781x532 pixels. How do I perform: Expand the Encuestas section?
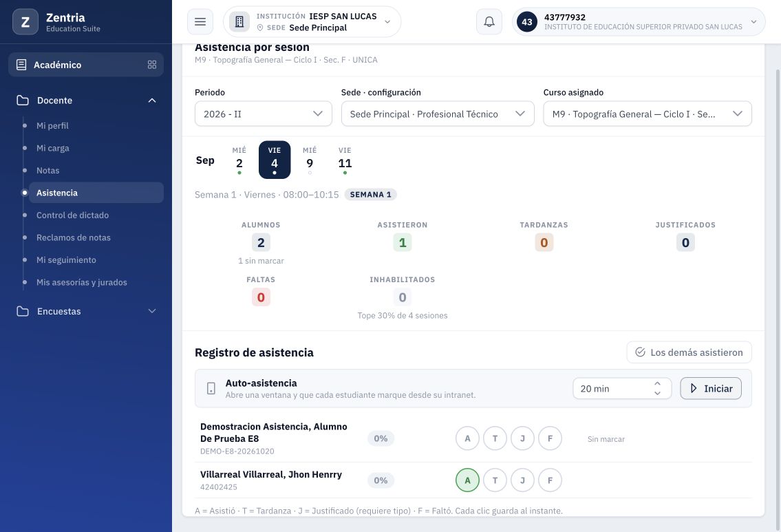(x=152, y=311)
